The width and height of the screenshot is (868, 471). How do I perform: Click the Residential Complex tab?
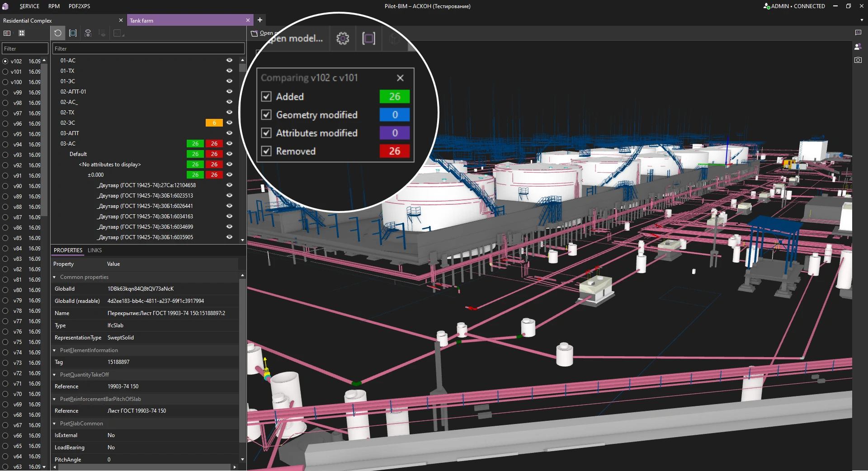pyautogui.click(x=28, y=21)
